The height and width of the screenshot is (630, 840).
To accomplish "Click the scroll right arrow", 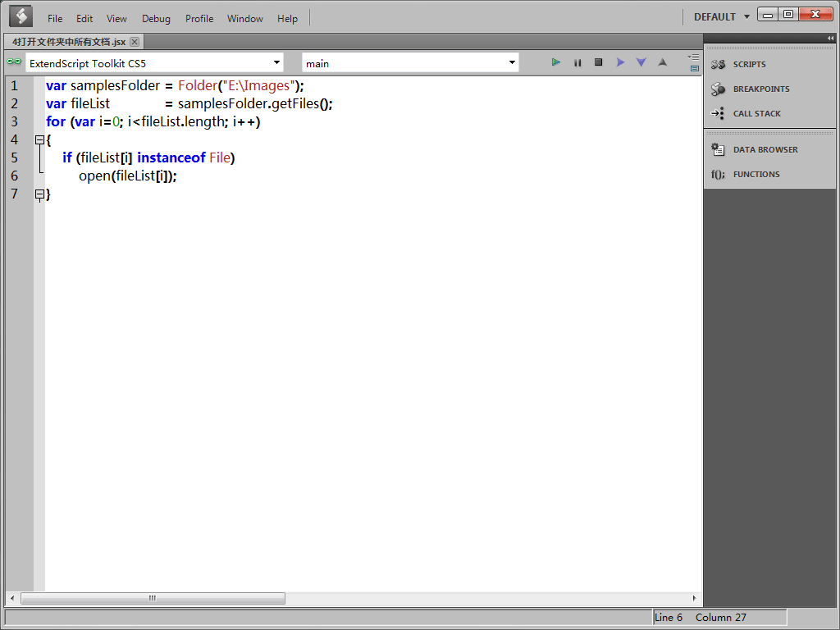I will [694, 598].
